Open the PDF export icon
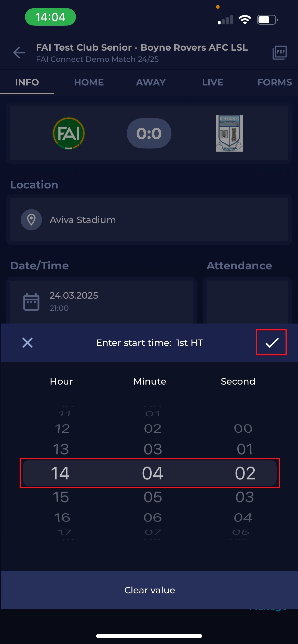The height and width of the screenshot is (644, 298). point(279,53)
